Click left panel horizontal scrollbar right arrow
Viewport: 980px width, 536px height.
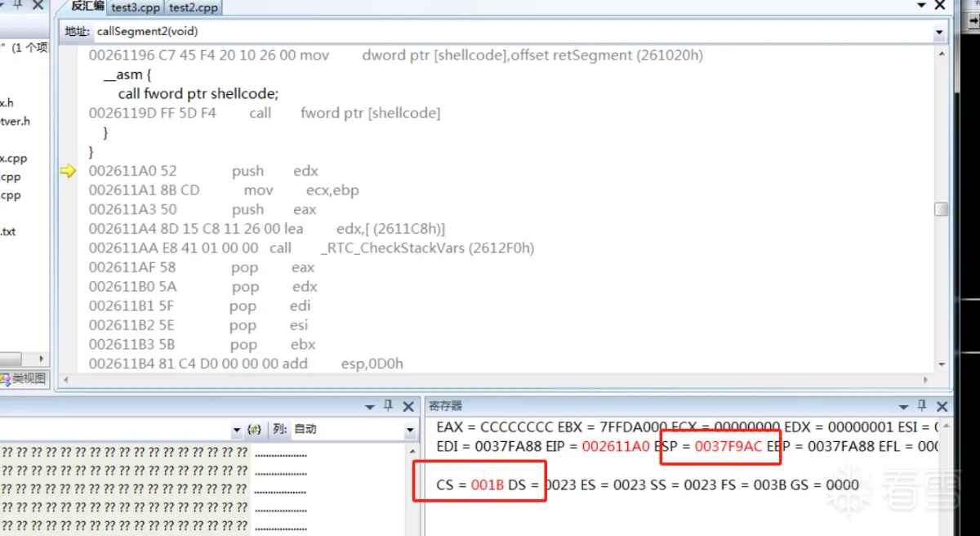42,359
